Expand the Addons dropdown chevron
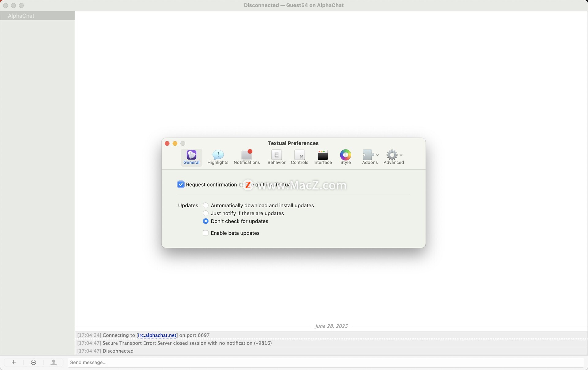588x370 pixels. pos(377,155)
